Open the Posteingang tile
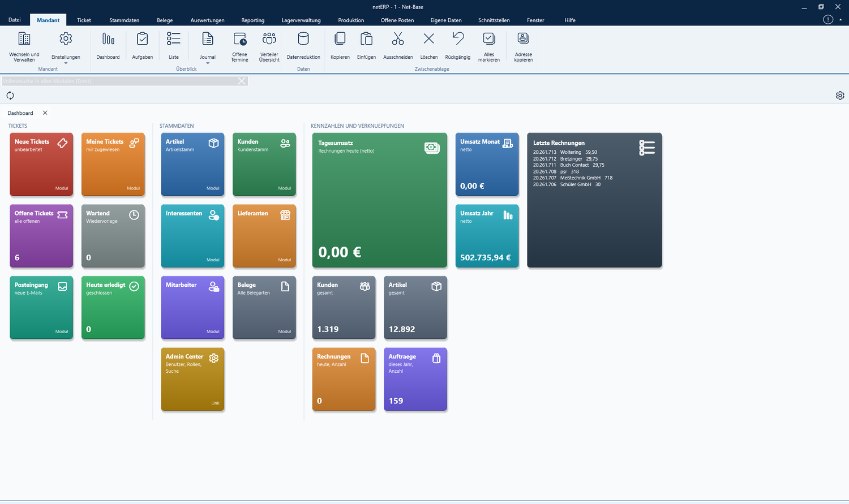 click(41, 308)
